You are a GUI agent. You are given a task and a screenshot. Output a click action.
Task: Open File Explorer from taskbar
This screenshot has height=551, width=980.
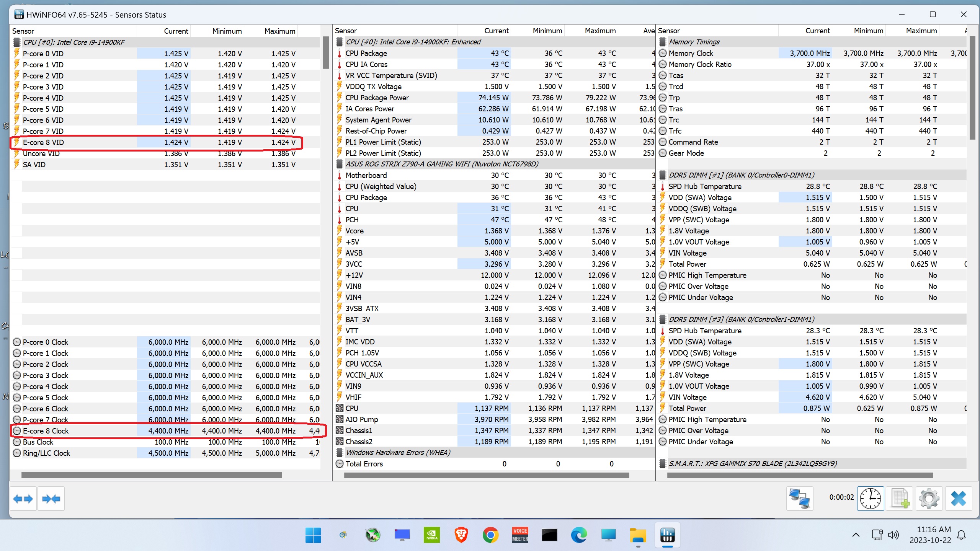pyautogui.click(x=638, y=535)
